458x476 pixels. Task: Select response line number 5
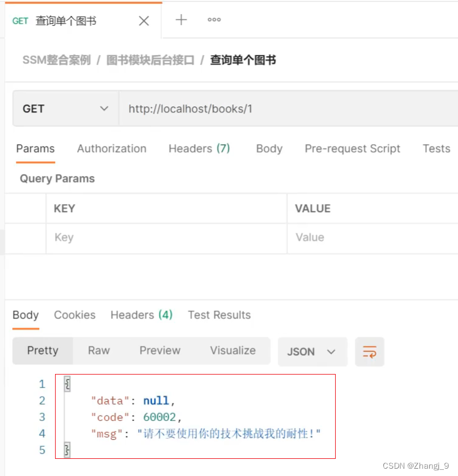[42, 450]
